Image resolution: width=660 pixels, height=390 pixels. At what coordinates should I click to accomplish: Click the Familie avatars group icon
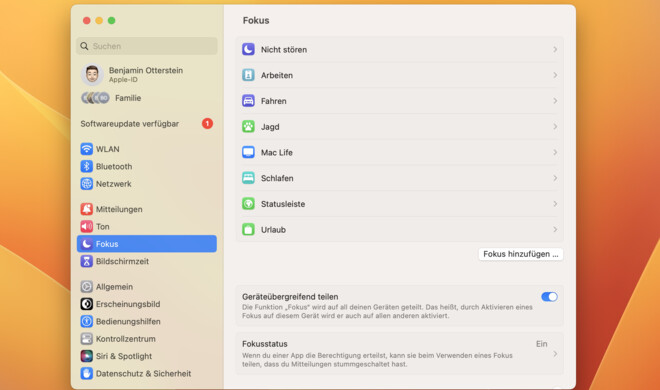[x=95, y=98]
